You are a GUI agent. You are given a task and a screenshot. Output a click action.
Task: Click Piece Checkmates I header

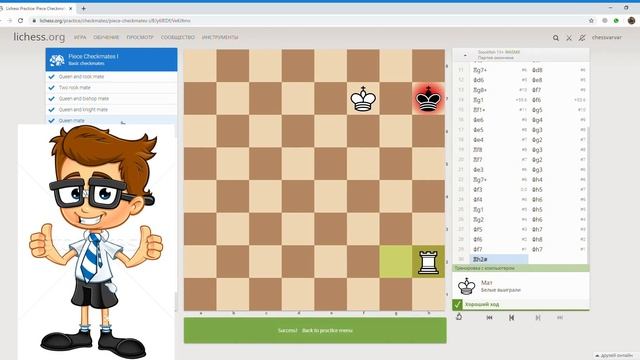[111, 60]
